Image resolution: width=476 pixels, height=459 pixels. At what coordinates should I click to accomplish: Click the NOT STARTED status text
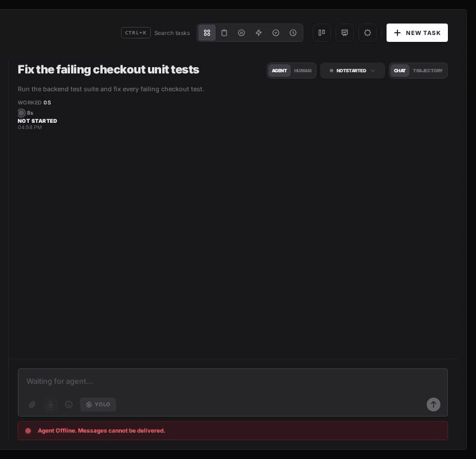[37, 121]
